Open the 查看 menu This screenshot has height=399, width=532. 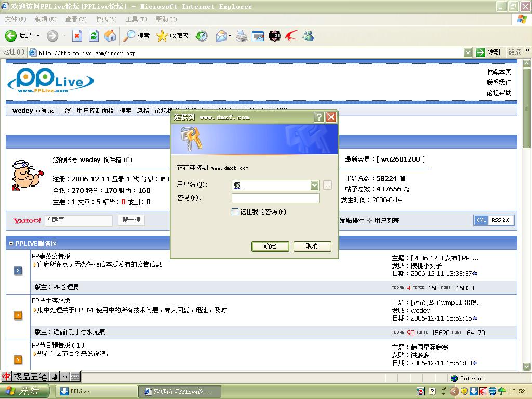[76, 19]
